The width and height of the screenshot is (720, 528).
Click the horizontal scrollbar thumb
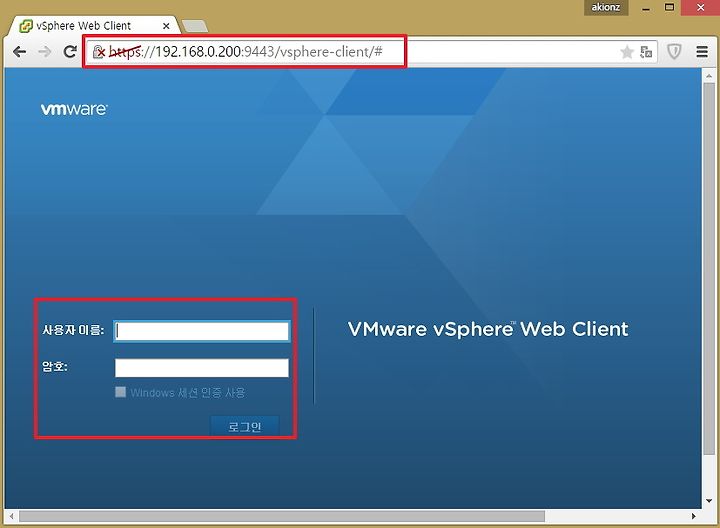pyautogui.click(x=282, y=516)
